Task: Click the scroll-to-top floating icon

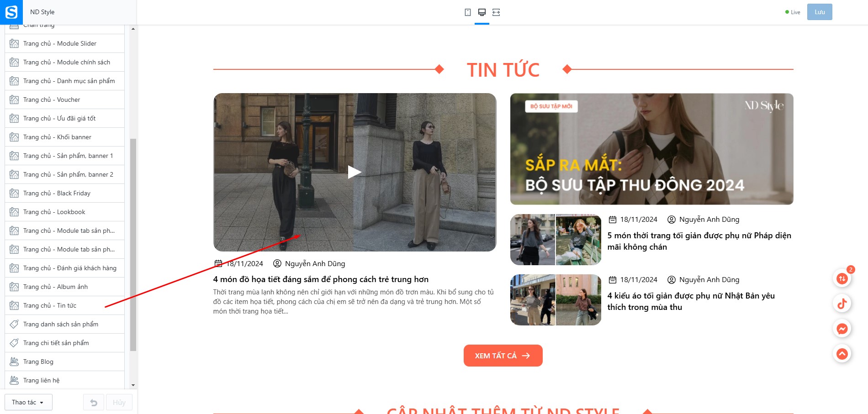Action: click(x=842, y=354)
